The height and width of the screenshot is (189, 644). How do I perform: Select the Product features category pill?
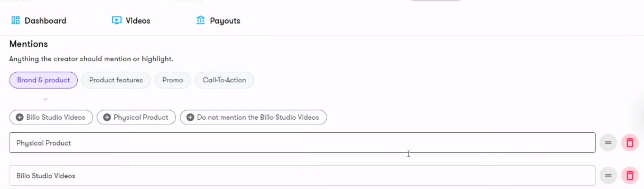[116, 80]
